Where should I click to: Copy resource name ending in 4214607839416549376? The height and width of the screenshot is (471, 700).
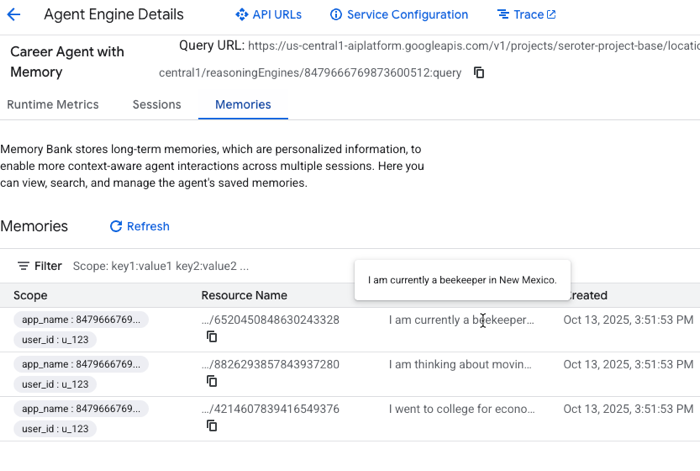pos(212,426)
